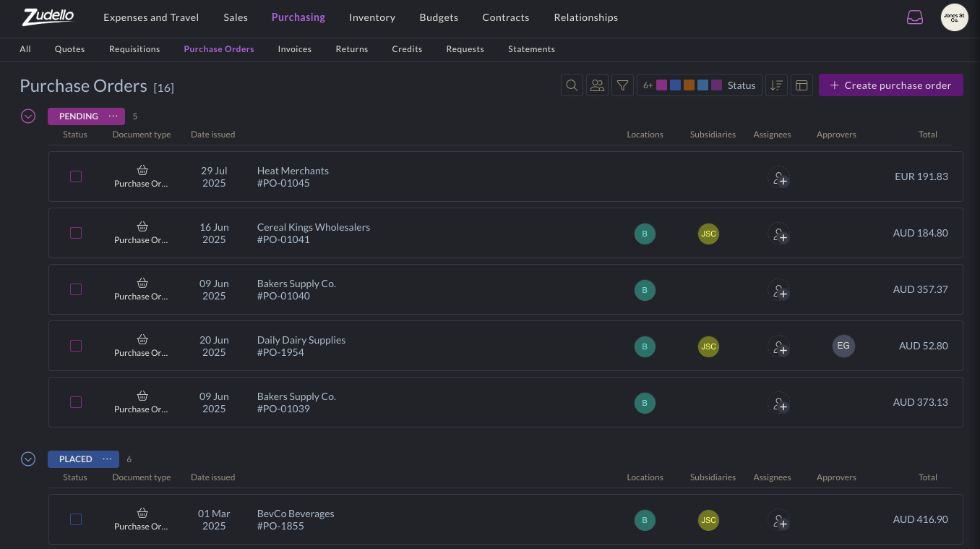The width and height of the screenshot is (980, 549).
Task: Open Bakers Supply Co. order #PO-01040
Action: click(296, 289)
